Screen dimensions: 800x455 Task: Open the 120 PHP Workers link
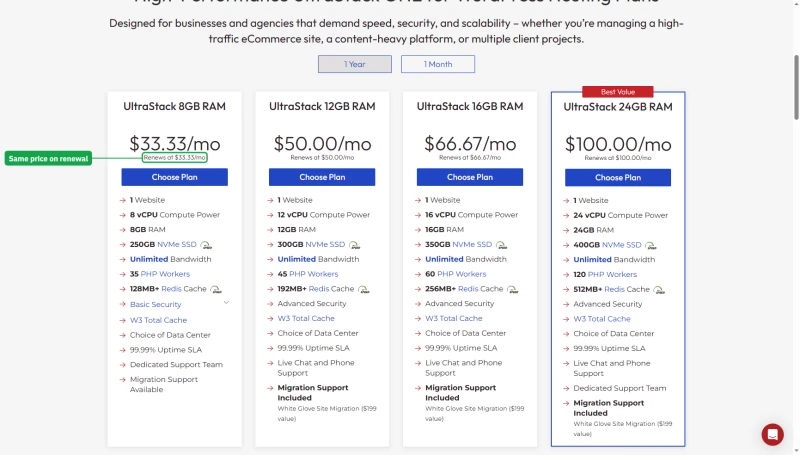[x=612, y=274]
